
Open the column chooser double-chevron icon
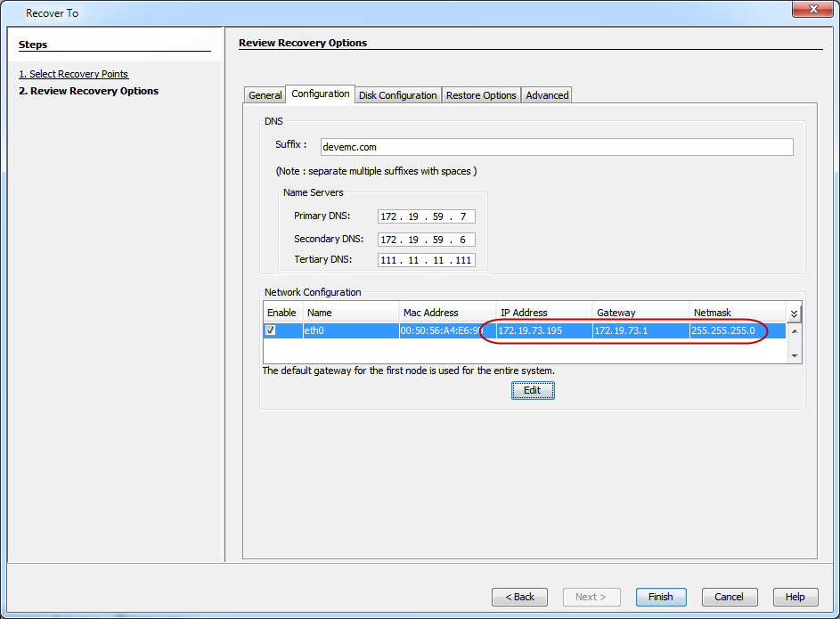(x=794, y=314)
